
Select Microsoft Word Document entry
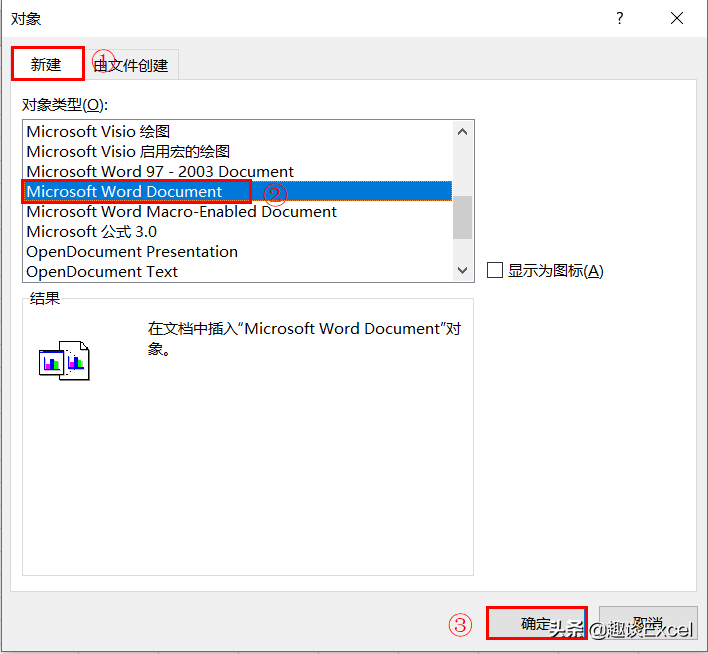coord(238,192)
